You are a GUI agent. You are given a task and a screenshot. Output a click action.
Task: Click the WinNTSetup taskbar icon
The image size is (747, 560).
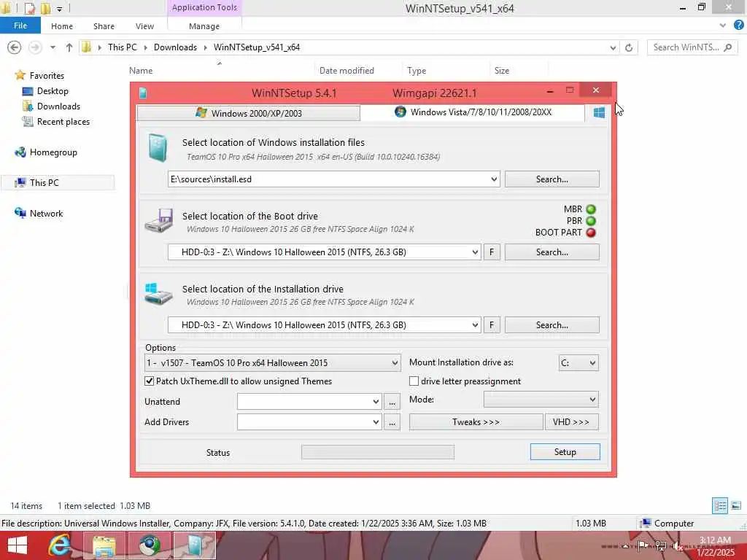point(194,545)
